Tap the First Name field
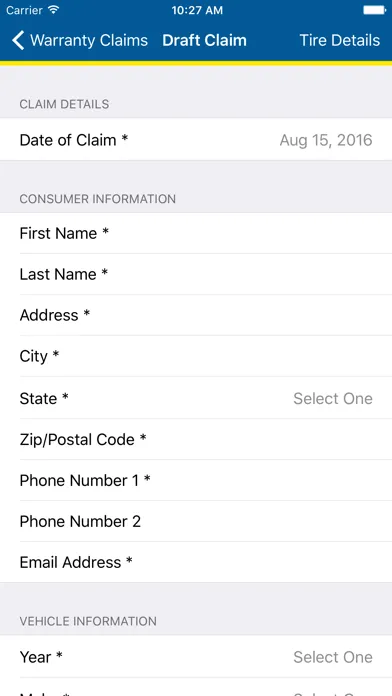The height and width of the screenshot is (696, 392). (x=196, y=233)
